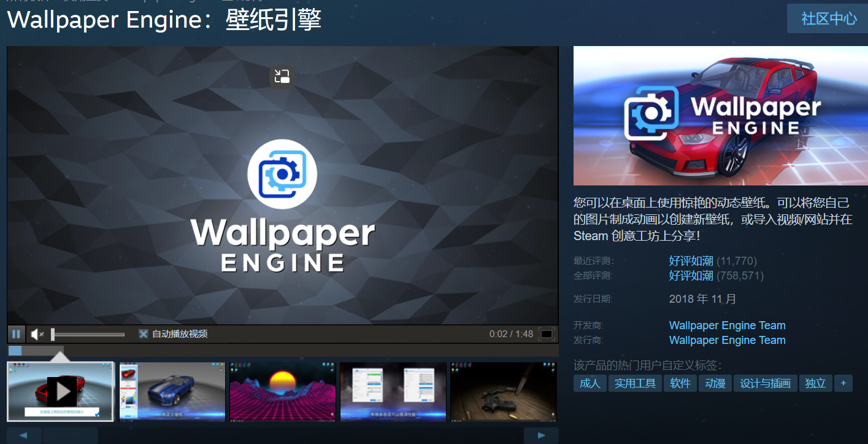Click the Wallpaper Engine header image
Viewport: 868px width, 444px height.
tap(721, 115)
